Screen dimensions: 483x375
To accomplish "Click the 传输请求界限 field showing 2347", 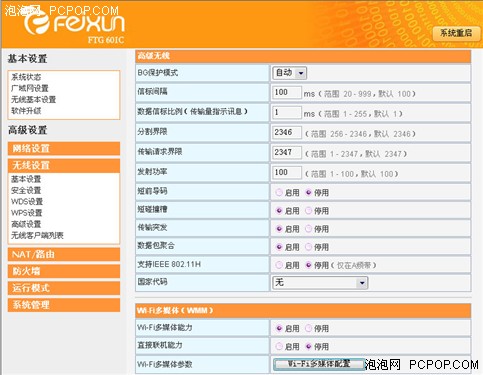I will point(287,152).
